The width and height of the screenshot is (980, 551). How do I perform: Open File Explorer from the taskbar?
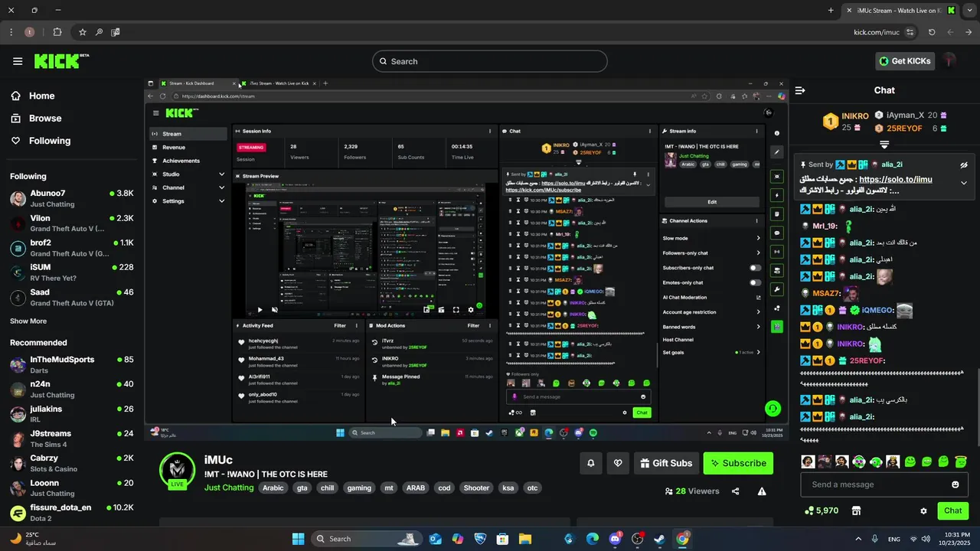[525, 539]
